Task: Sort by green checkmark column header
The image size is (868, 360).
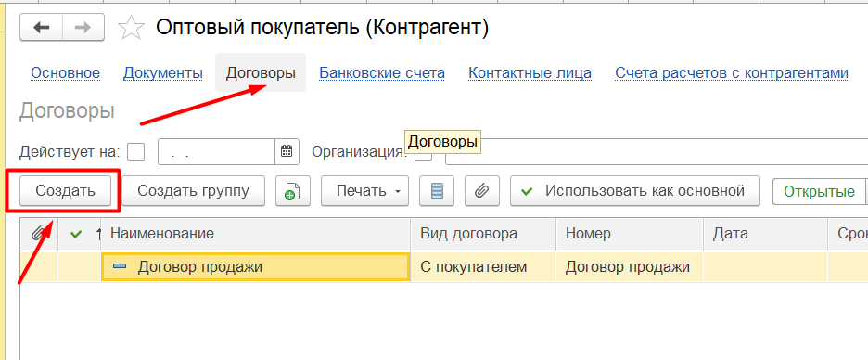Action: pos(76,234)
